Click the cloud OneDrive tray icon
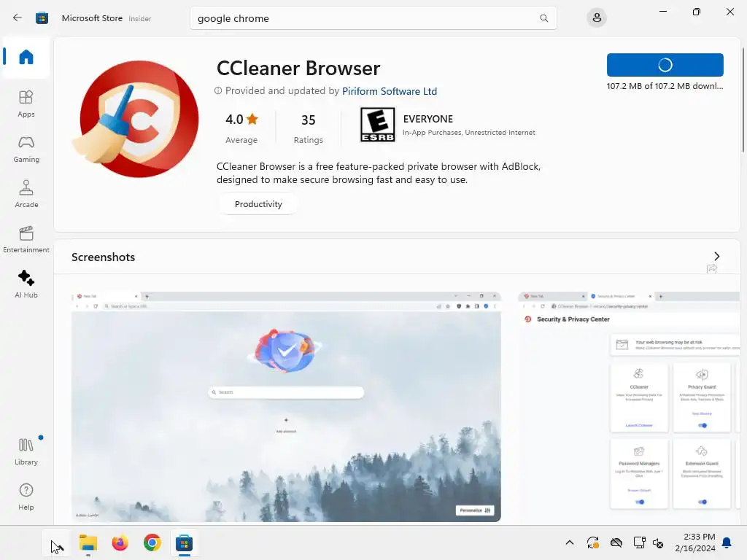This screenshot has height=560, width=747. (616, 542)
